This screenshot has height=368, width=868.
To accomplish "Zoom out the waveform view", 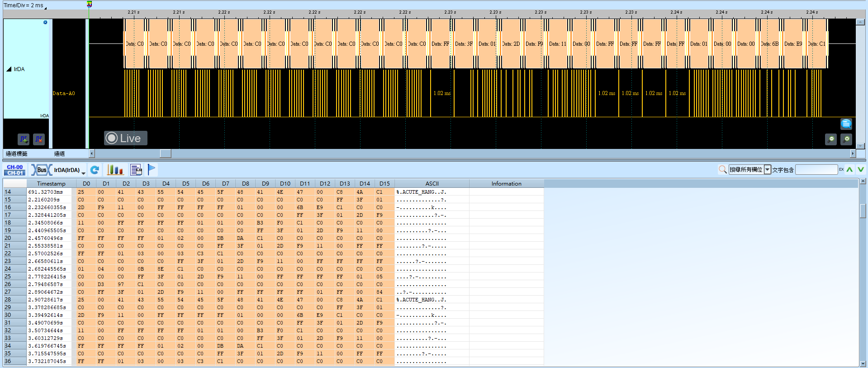I will point(831,139).
